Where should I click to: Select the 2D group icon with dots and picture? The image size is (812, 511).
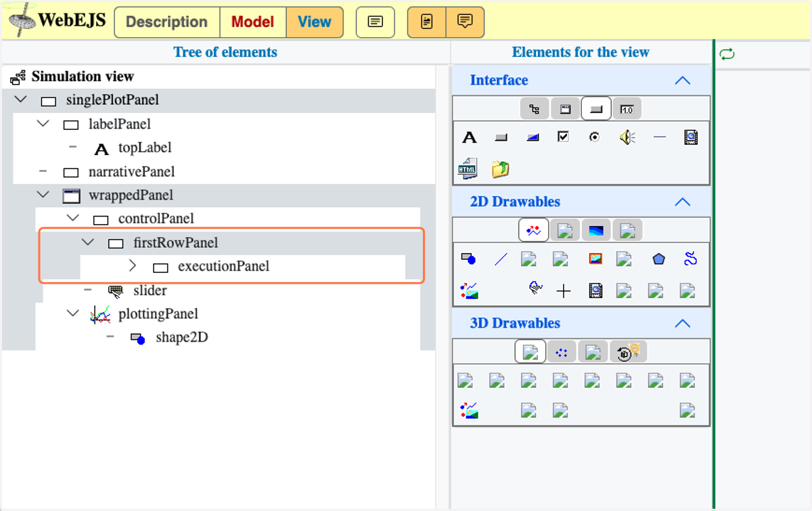(x=469, y=291)
